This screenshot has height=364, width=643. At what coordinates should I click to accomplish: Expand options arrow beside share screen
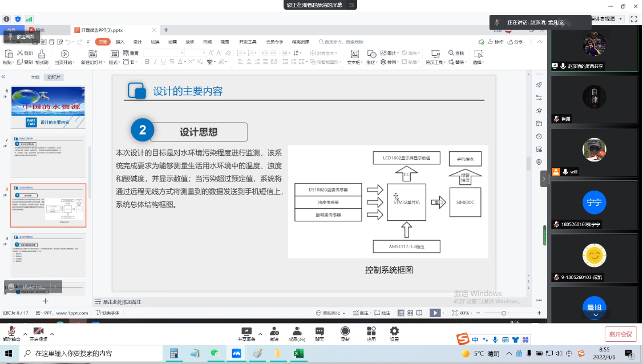260,334
